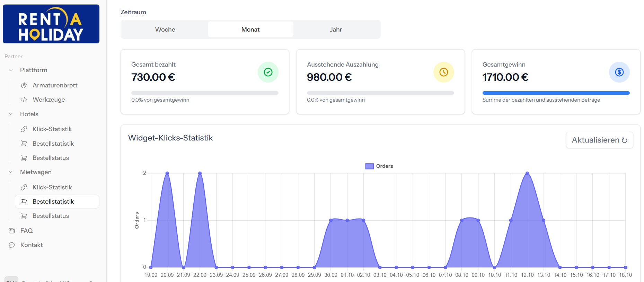Click the Hotels Bestellstatistik cart icon
Viewport: 644px width, 282px height.
[24, 144]
